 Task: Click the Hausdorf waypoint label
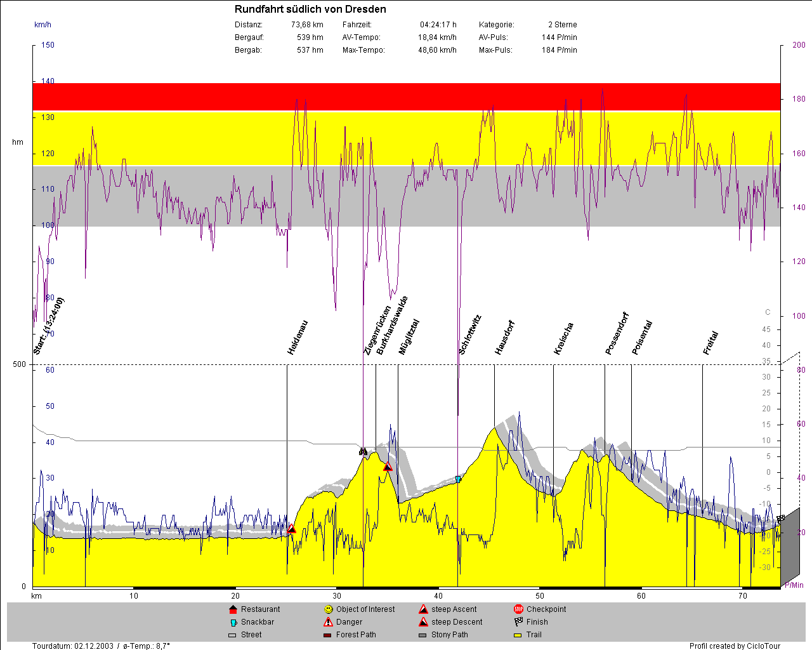[504, 338]
